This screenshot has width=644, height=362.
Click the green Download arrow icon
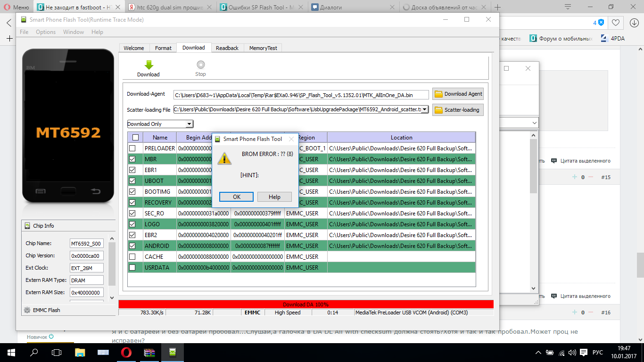coord(149,65)
